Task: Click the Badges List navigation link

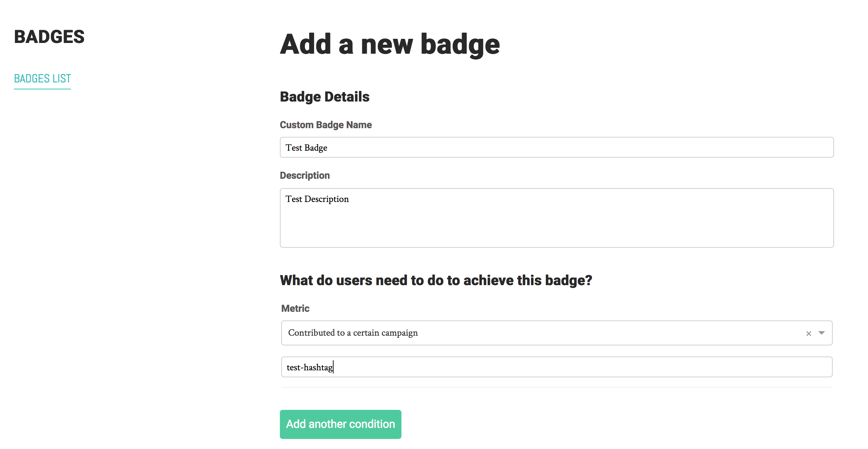Action: 42,78
